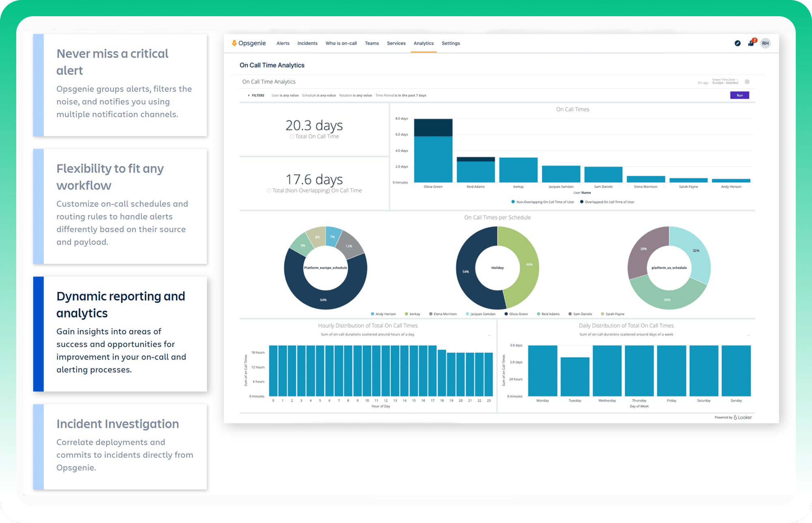Open the Alerts tab
This screenshot has width=812, height=523.
pyautogui.click(x=283, y=43)
